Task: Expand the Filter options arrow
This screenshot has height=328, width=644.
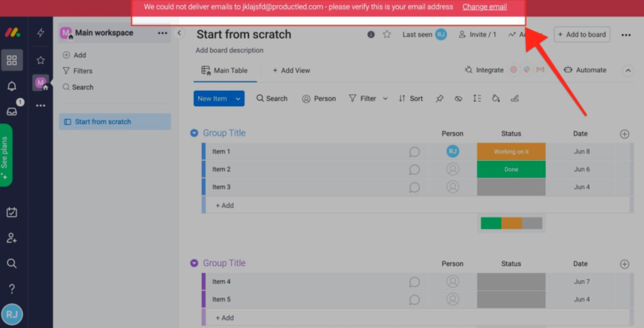Action: [385, 99]
